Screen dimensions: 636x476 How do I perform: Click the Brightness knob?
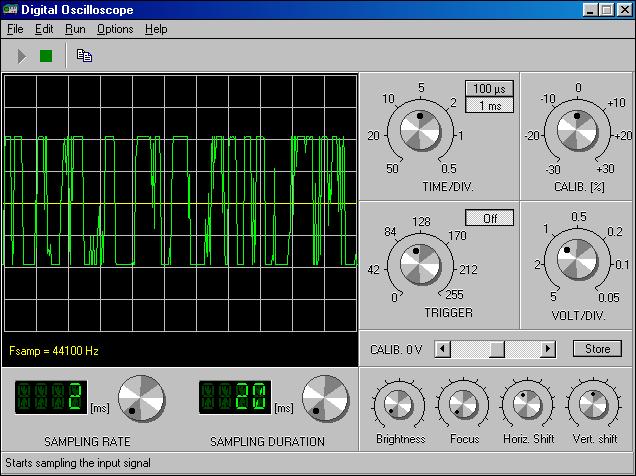click(398, 405)
